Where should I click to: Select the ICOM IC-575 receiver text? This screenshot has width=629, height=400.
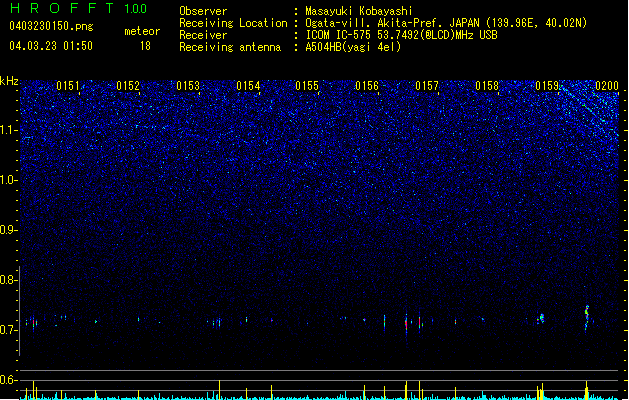coord(402,35)
